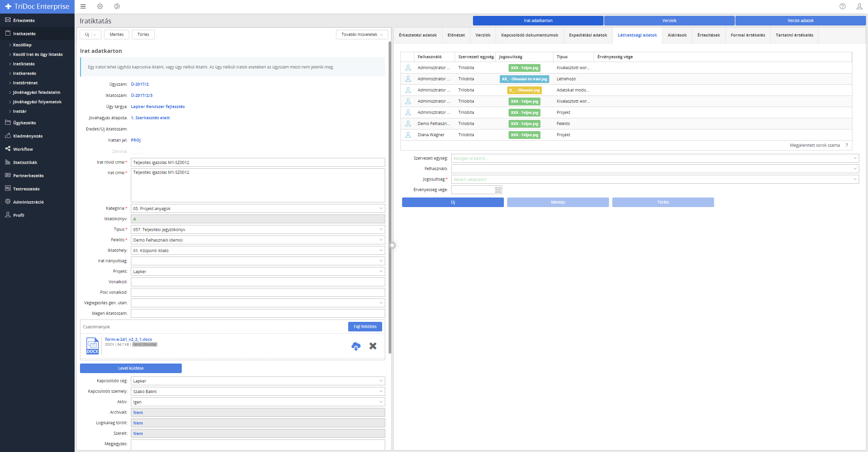The height and width of the screenshot is (452, 868).
Task: Remove attachment with the X icon
Action: 373,346
